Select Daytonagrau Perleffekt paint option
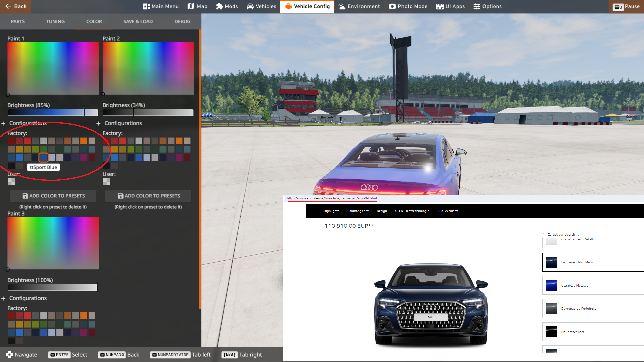Screen dimensions: 644x362 [x=593, y=308]
